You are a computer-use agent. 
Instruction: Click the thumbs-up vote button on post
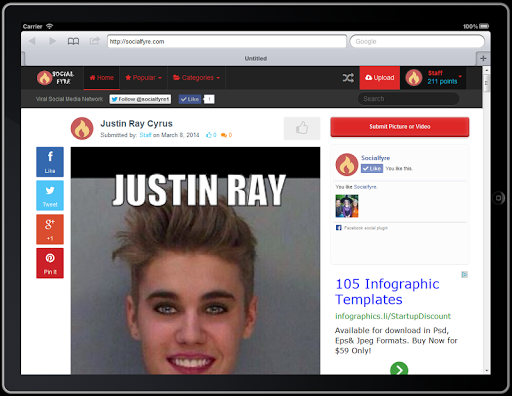(x=302, y=128)
